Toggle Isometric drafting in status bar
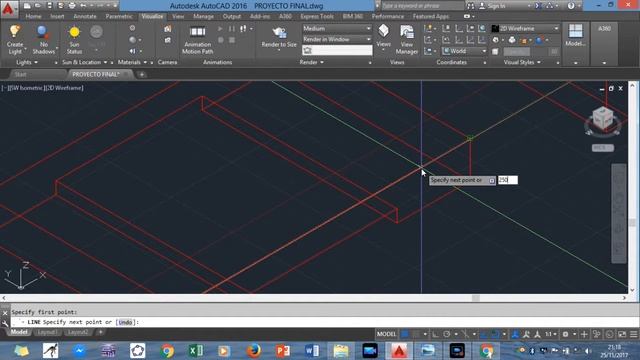Screen dimensions: 640x360 [465, 334]
